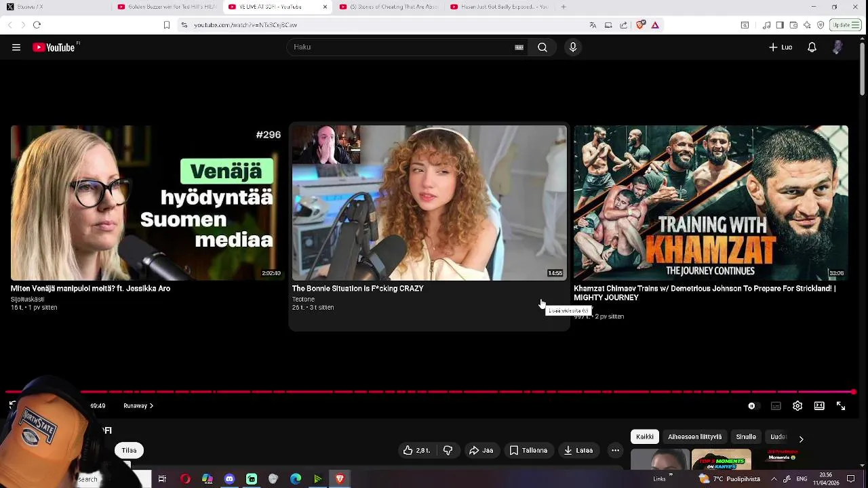Bookmark this page with bookmark icon
868x488 pixels.
pyautogui.click(x=166, y=25)
